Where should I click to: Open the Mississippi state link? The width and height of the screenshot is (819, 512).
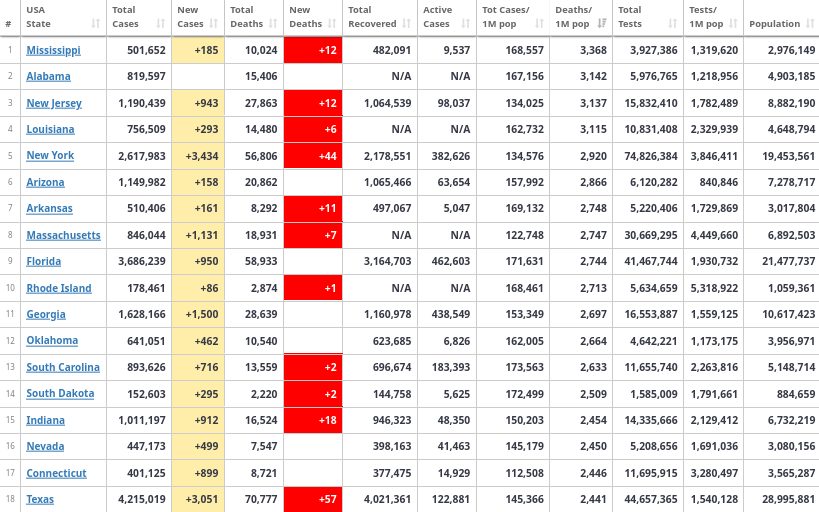coord(53,50)
